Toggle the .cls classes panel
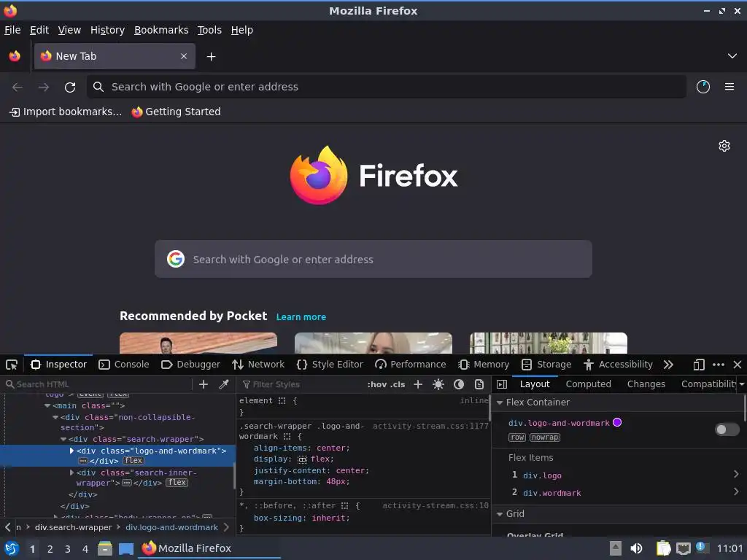This screenshot has width=747, height=560. point(398,384)
